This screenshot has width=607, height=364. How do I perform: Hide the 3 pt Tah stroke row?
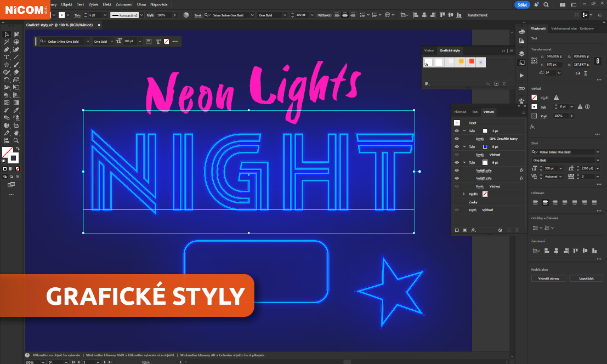457,131
